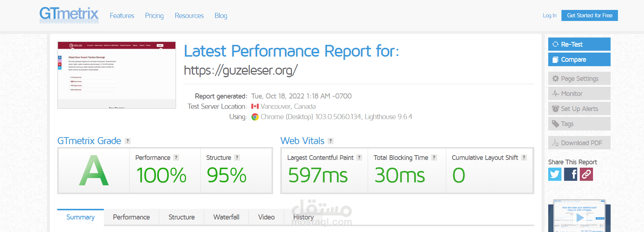
Task: Click the Re-Test button
Action: coord(579,44)
